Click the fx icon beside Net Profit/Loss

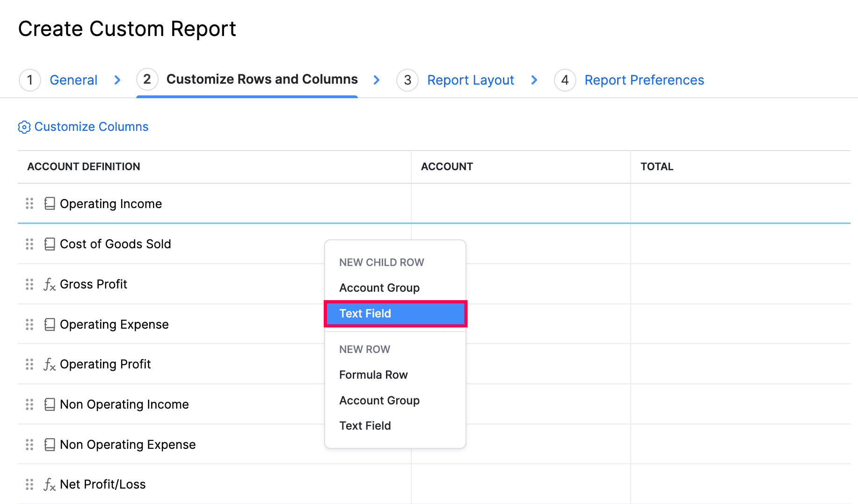[50, 484]
